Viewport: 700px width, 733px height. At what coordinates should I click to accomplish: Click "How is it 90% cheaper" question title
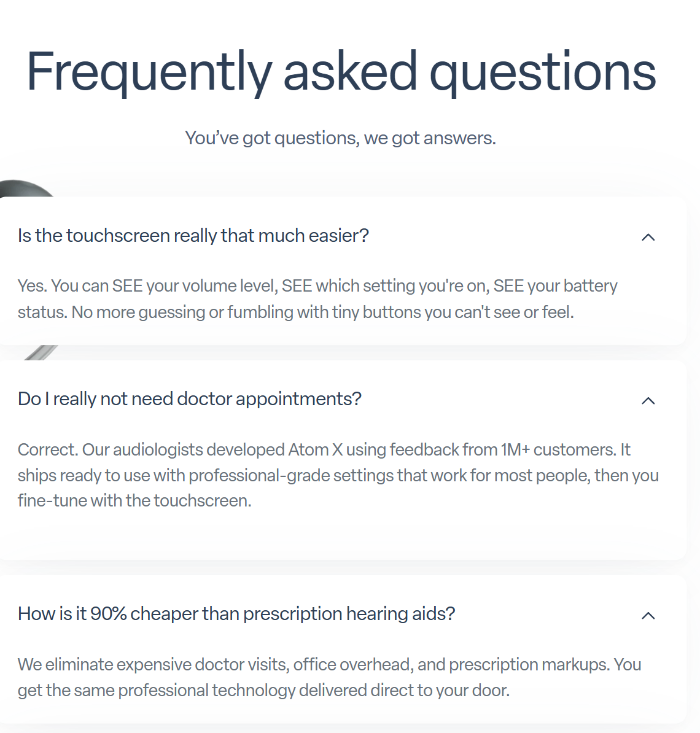[236, 614]
